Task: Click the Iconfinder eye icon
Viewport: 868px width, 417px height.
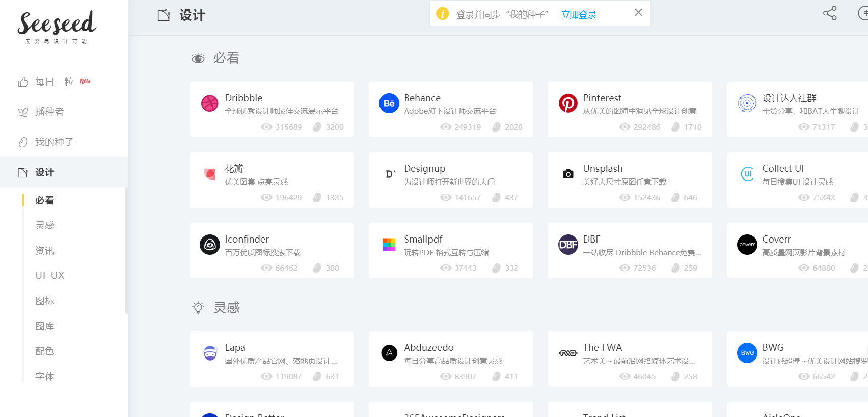Action: pos(209,245)
